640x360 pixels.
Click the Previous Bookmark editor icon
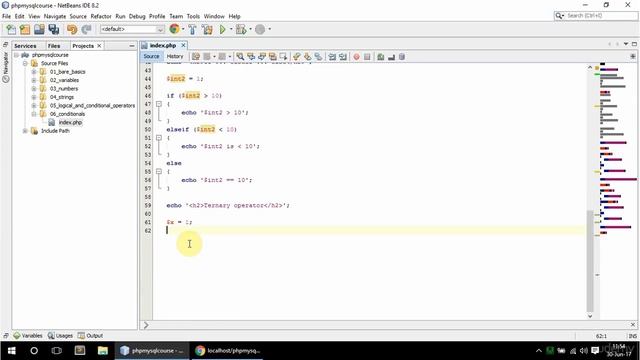(297, 57)
